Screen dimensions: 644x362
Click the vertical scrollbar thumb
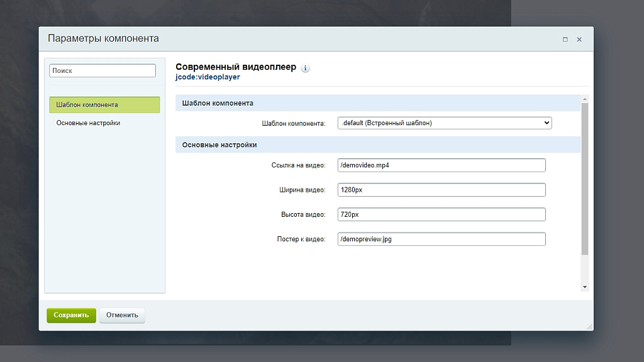585,179
